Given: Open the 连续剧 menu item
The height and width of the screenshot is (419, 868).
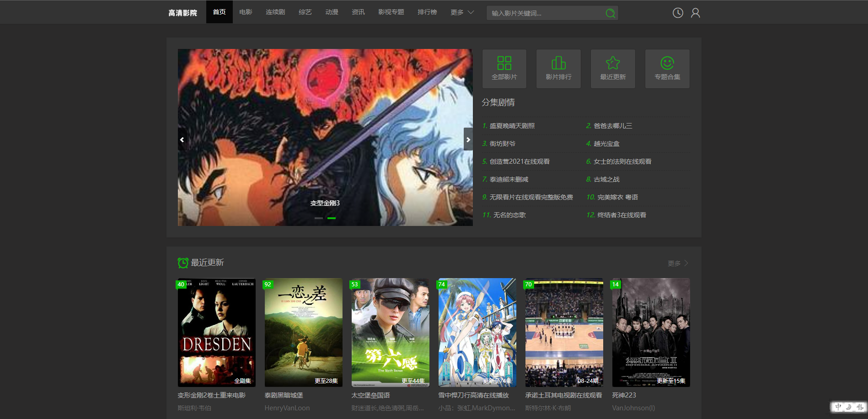Looking at the screenshot, I should pos(275,12).
